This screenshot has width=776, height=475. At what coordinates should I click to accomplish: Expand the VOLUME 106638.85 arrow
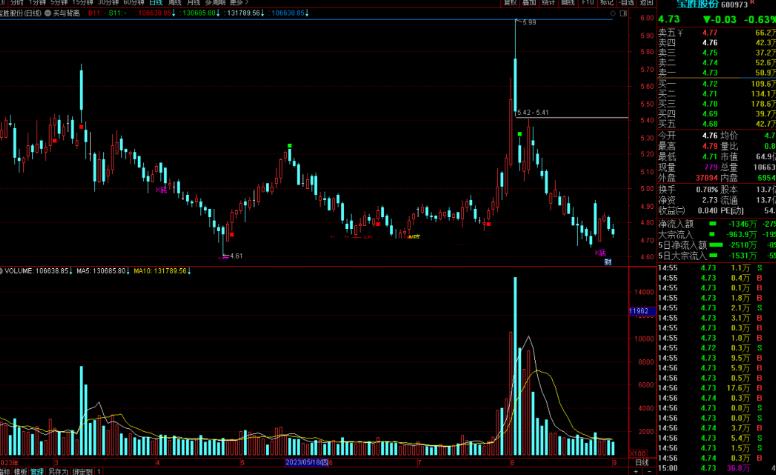tap(71, 271)
